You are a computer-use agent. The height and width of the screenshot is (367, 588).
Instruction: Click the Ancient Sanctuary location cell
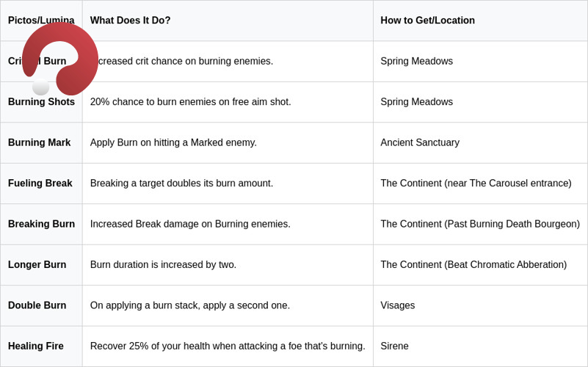click(420, 142)
